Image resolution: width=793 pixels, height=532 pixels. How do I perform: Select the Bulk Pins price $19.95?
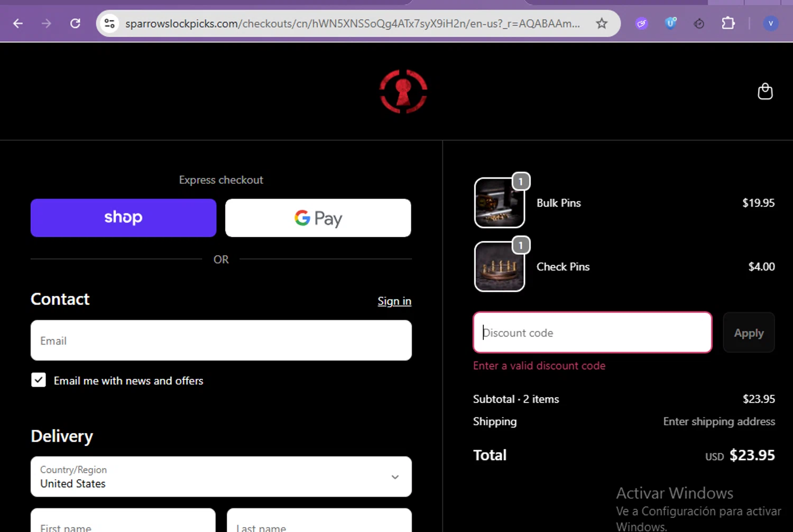pyautogui.click(x=758, y=203)
